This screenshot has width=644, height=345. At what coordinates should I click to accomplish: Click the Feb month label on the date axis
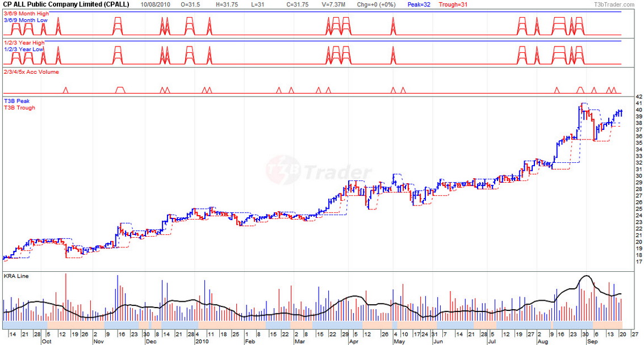click(250, 341)
